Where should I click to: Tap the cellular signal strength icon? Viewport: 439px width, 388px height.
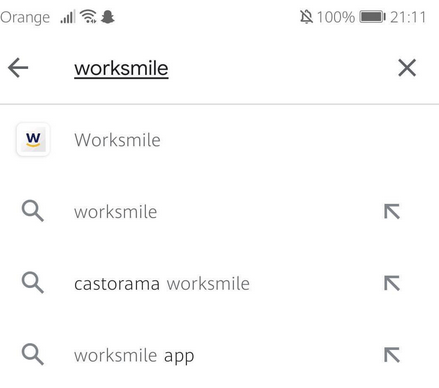68,16
